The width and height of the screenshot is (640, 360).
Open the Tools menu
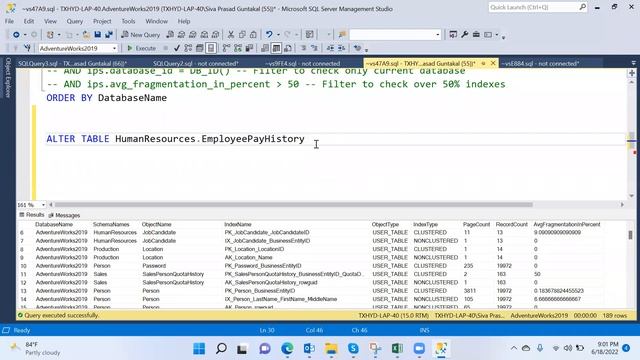[x=128, y=21]
